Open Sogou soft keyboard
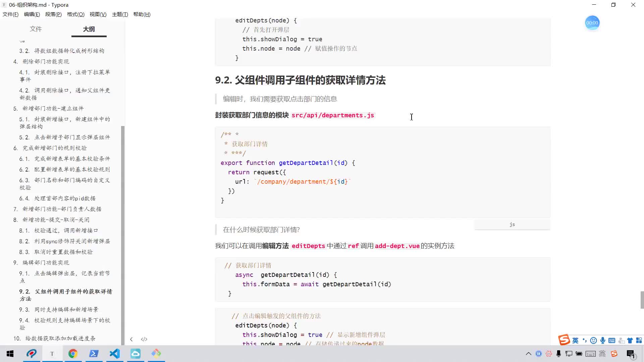Image resolution: width=644 pixels, height=362 pixels. tap(612, 341)
